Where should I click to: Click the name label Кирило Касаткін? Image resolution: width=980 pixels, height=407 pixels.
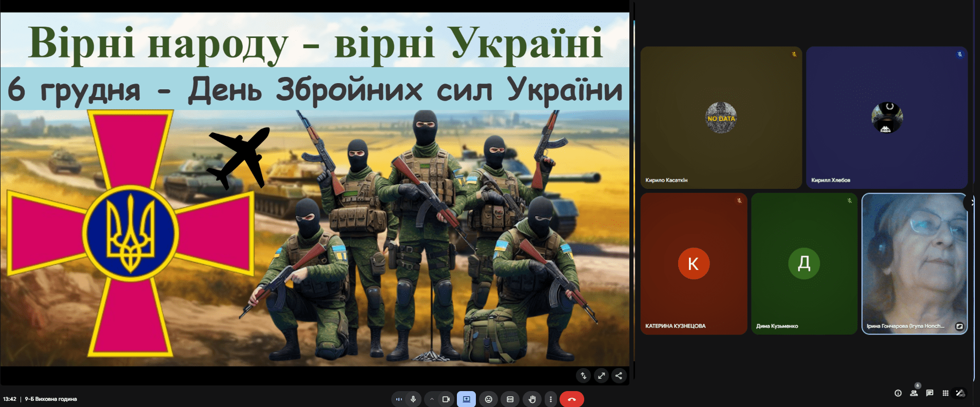pyautogui.click(x=666, y=180)
